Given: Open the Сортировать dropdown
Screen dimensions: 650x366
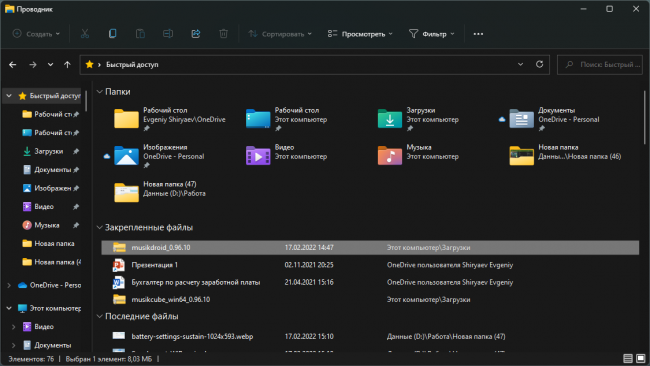Looking at the screenshot, I should point(280,34).
